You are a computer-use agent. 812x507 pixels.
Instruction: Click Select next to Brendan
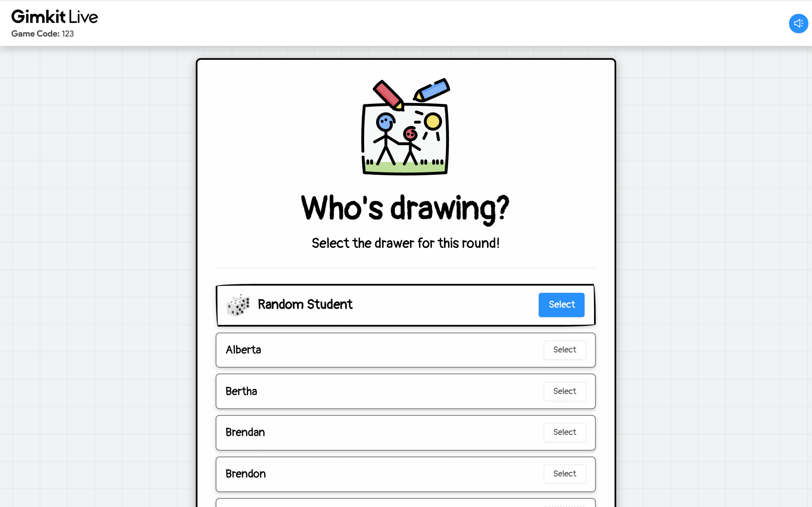(x=564, y=432)
